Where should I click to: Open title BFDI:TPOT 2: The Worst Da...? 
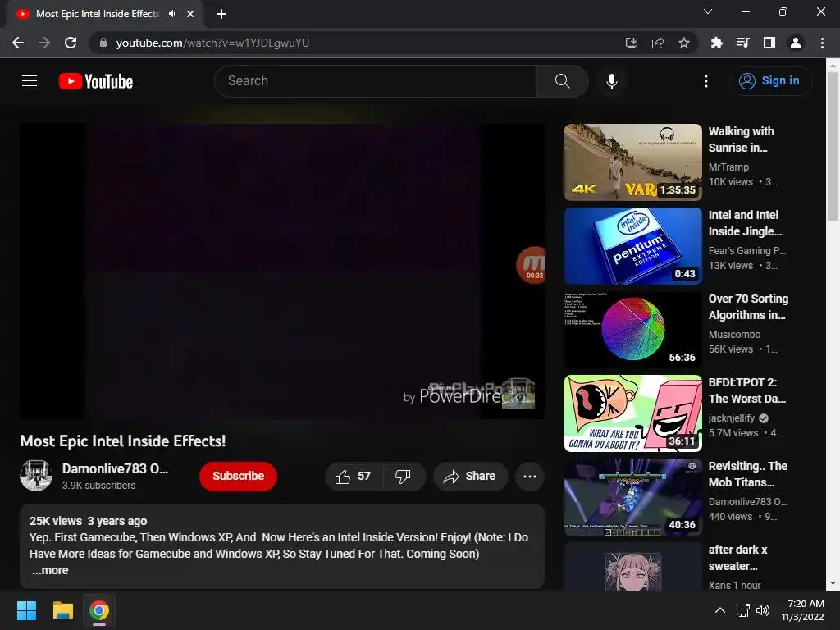747,390
